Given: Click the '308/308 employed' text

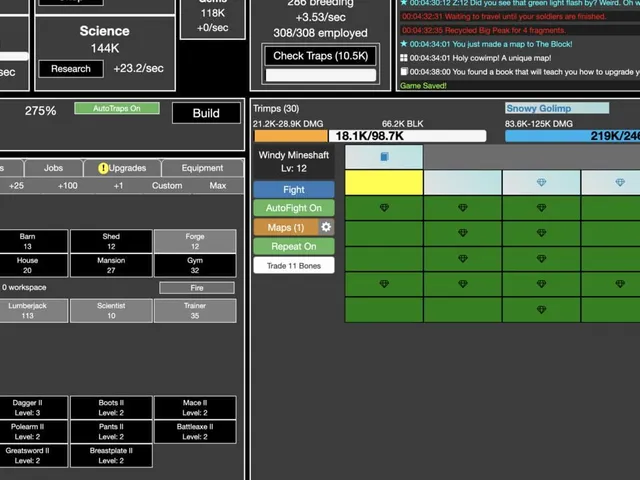Looking at the screenshot, I should pos(320,33).
